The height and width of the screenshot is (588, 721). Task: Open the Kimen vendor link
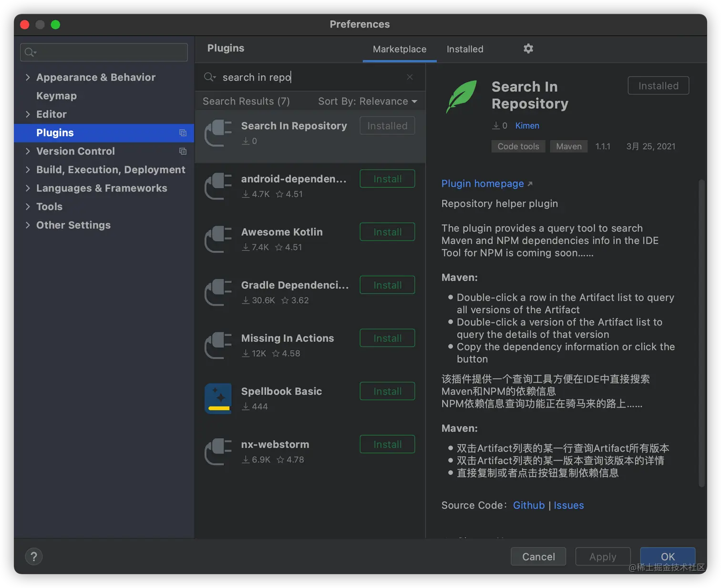527,126
